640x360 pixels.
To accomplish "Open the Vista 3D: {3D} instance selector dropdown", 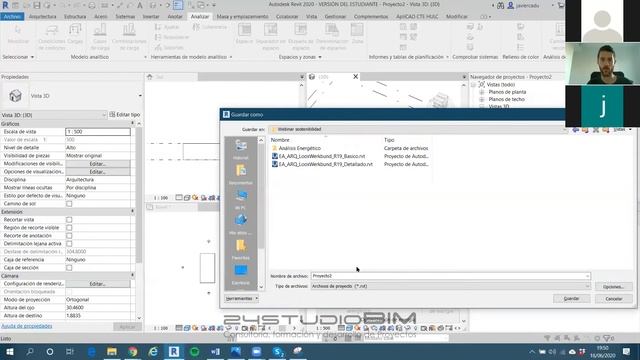I will tap(53, 115).
